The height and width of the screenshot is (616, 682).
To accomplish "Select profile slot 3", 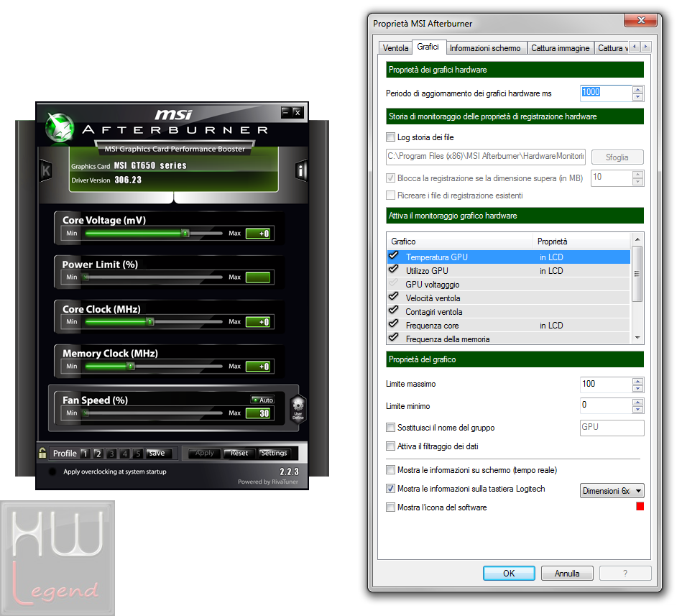I will pos(112,454).
